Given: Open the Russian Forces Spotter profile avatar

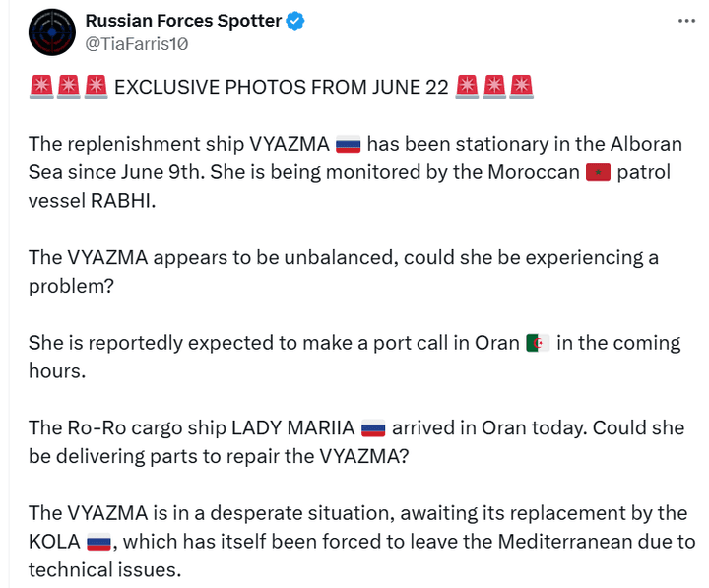Looking at the screenshot, I should [x=52, y=33].
